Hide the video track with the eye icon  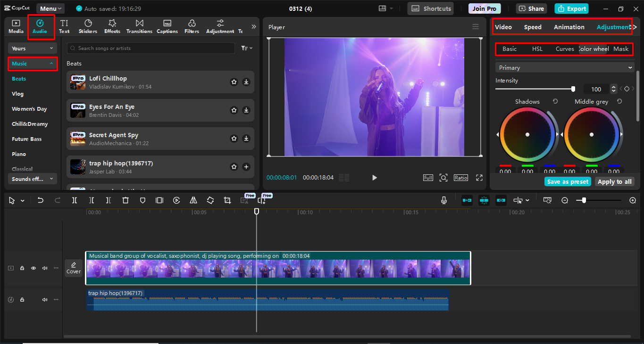click(33, 268)
